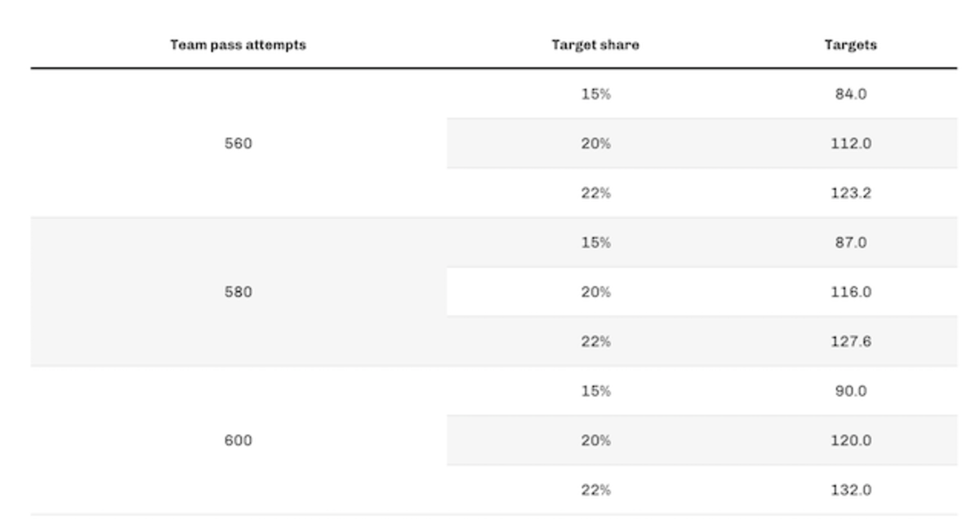
Task: Click the 15% share in the 84.0 row
Action: [595, 94]
